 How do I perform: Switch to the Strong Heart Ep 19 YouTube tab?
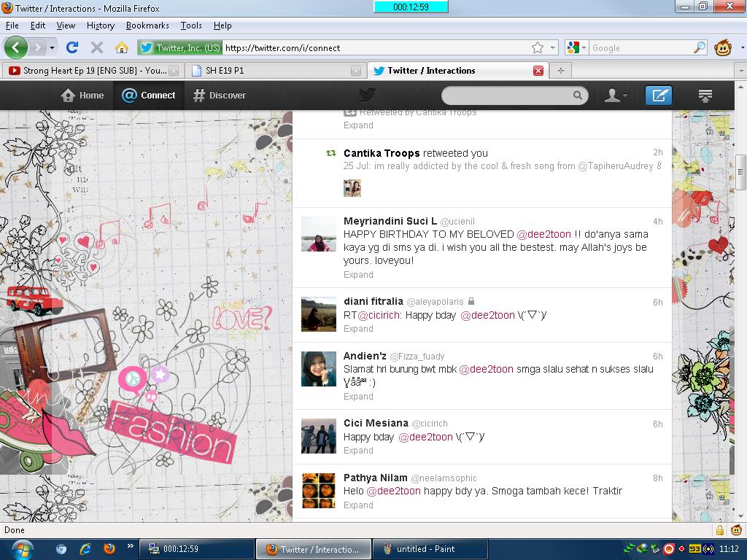click(92, 71)
